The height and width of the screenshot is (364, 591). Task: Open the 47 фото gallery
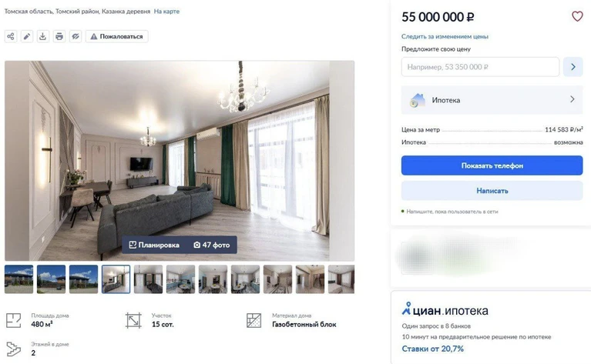pyautogui.click(x=211, y=245)
